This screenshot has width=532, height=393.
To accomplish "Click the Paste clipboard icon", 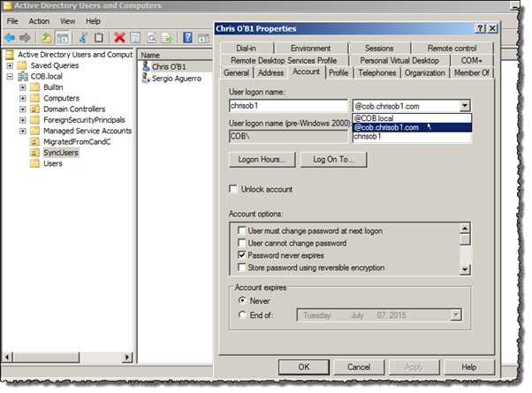I will [99, 38].
